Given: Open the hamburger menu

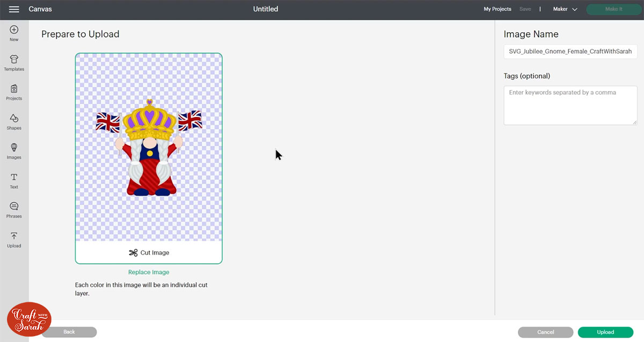Looking at the screenshot, I should (14, 9).
